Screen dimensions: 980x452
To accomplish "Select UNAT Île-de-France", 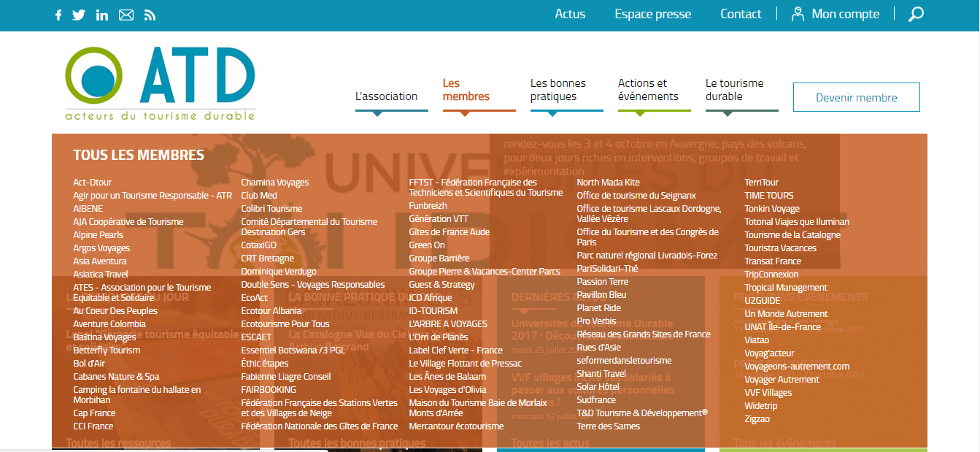I will [x=782, y=327].
